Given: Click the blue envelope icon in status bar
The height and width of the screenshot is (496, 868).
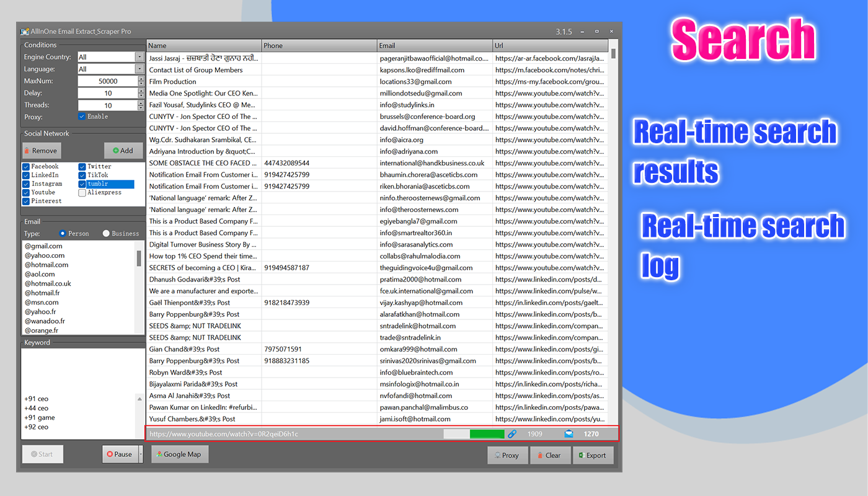Looking at the screenshot, I should click(x=568, y=434).
